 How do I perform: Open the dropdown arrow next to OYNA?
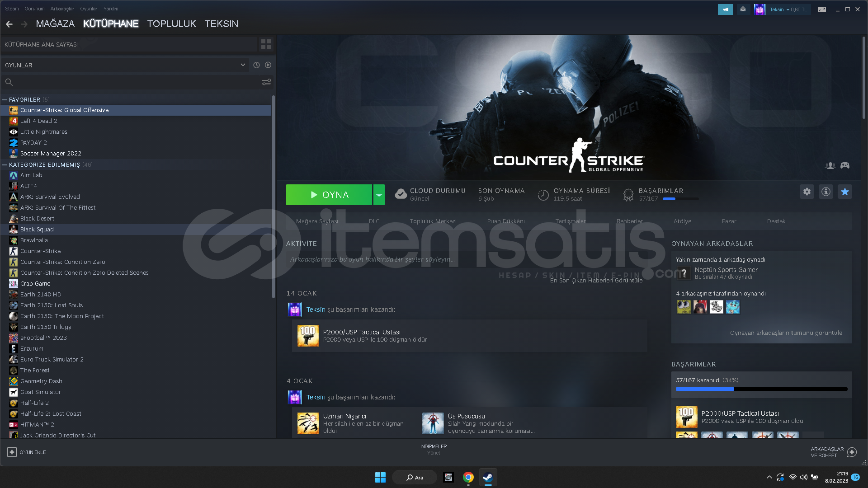point(379,195)
